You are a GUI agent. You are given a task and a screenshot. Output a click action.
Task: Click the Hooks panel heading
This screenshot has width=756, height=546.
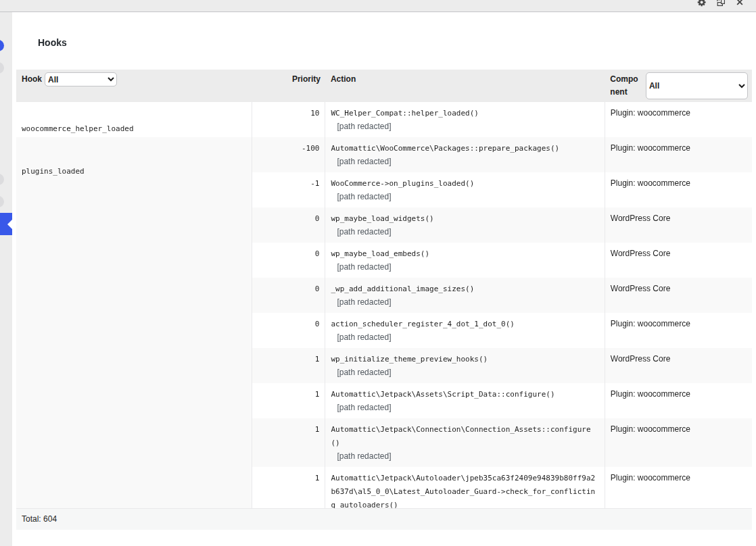[x=52, y=43]
